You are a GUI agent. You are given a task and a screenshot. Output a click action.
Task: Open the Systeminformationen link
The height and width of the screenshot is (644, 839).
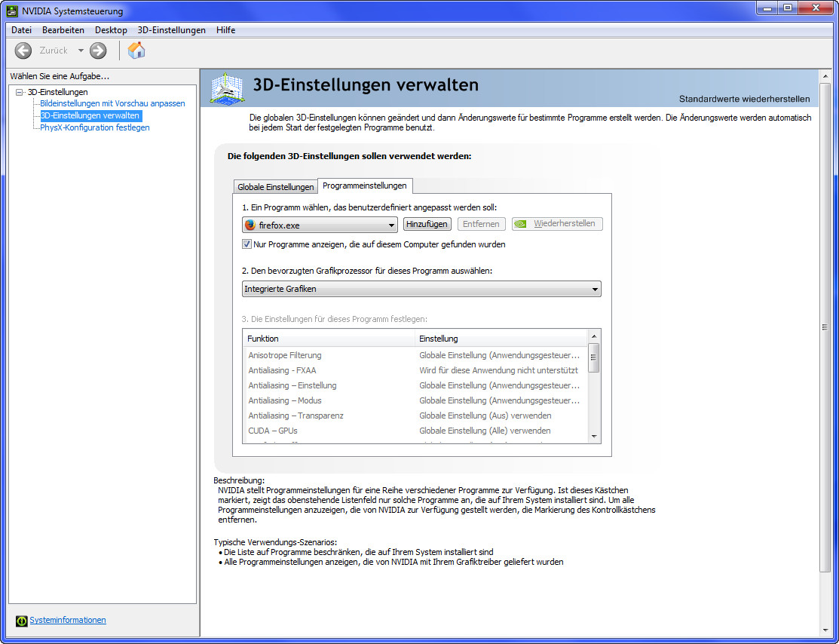click(x=68, y=620)
